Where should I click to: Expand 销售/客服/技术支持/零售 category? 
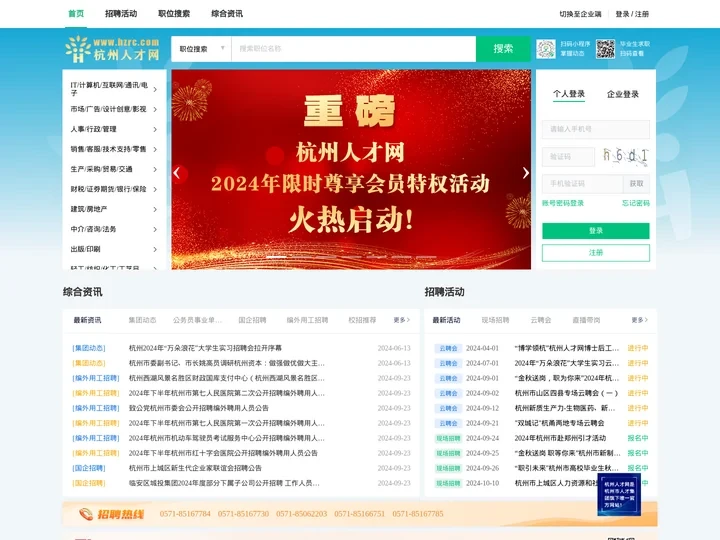113,149
